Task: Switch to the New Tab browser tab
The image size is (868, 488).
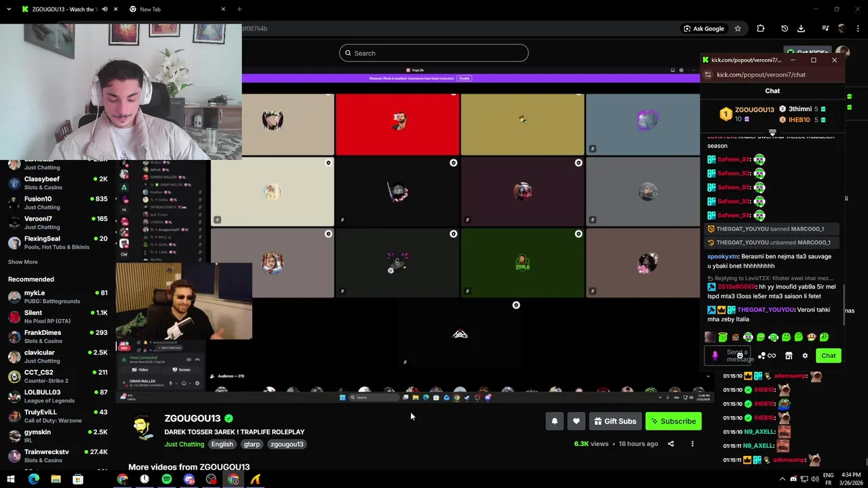Action: 178,9
